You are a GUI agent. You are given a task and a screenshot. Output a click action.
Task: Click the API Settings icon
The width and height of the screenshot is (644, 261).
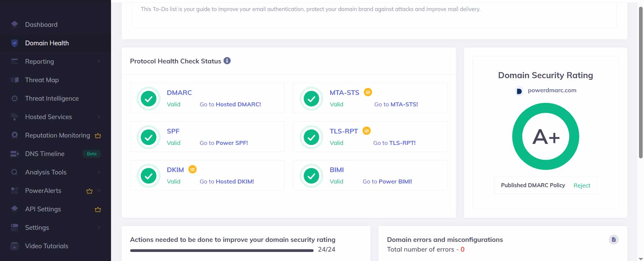click(14, 209)
